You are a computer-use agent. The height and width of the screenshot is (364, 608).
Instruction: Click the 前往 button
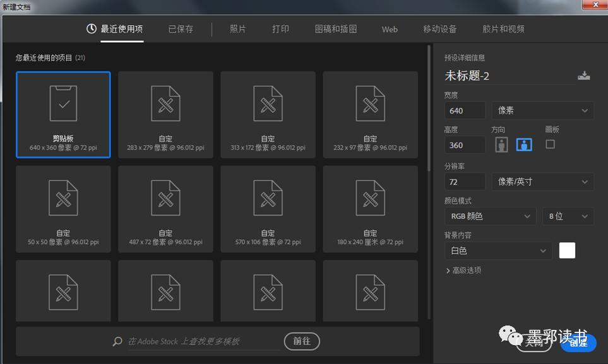(x=302, y=341)
